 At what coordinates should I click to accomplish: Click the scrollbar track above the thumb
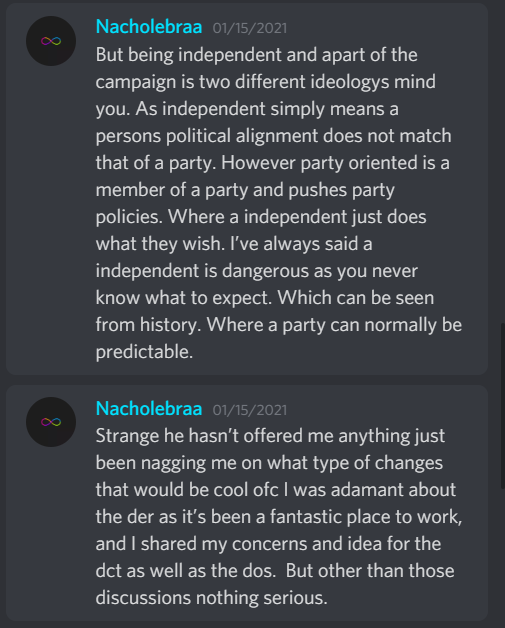(x=503, y=161)
